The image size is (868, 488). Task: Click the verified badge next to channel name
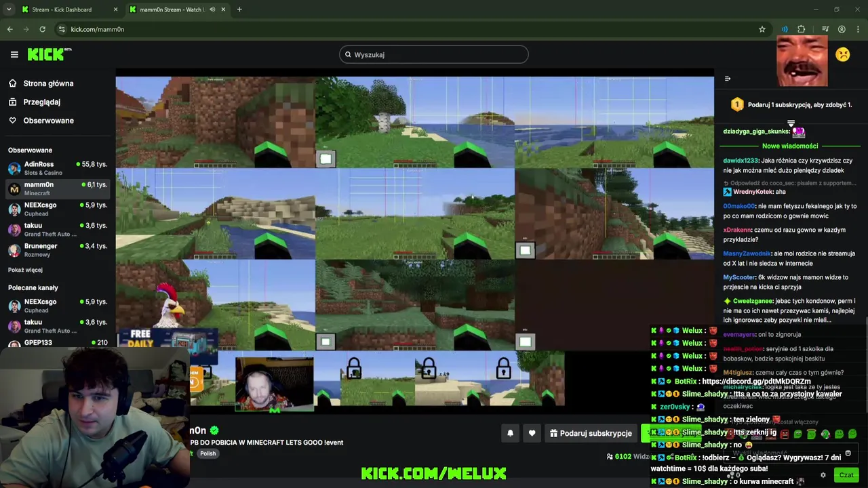pos(214,430)
